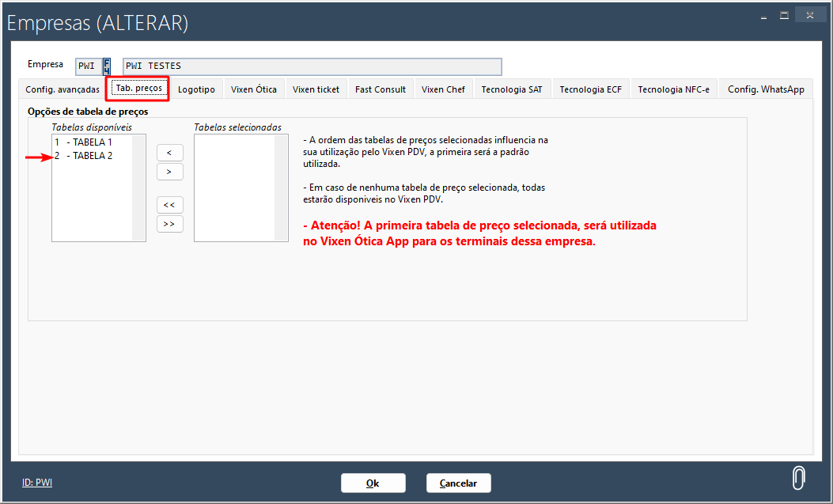Add all tables with >> button

(x=170, y=224)
